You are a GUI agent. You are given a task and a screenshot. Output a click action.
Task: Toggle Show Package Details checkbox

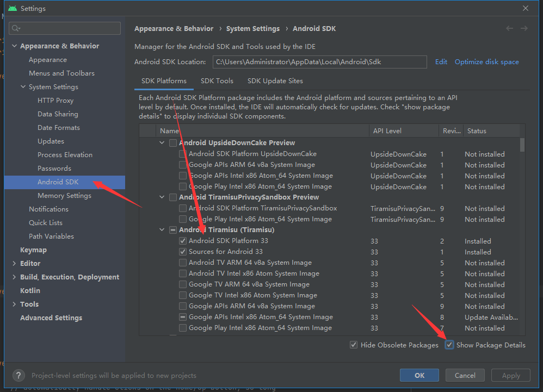449,345
